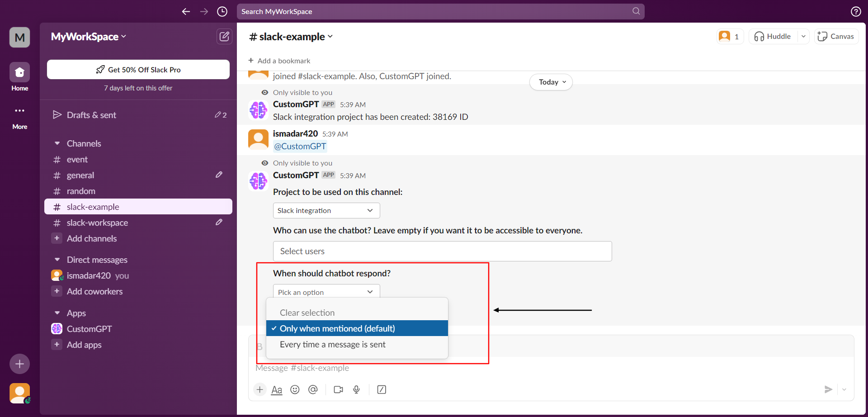This screenshot has height=417, width=868.
Task: Open the random channel
Action: pos(138,191)
